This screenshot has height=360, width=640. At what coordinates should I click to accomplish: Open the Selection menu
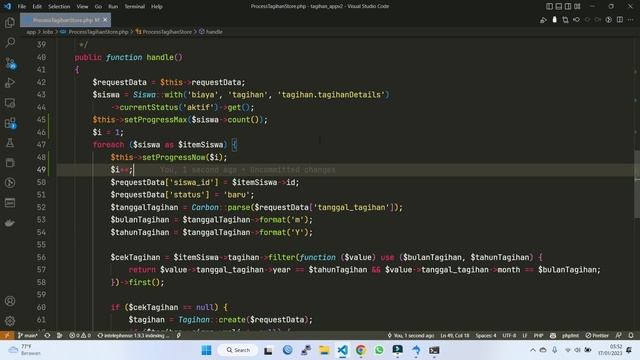tap(59, 6)
